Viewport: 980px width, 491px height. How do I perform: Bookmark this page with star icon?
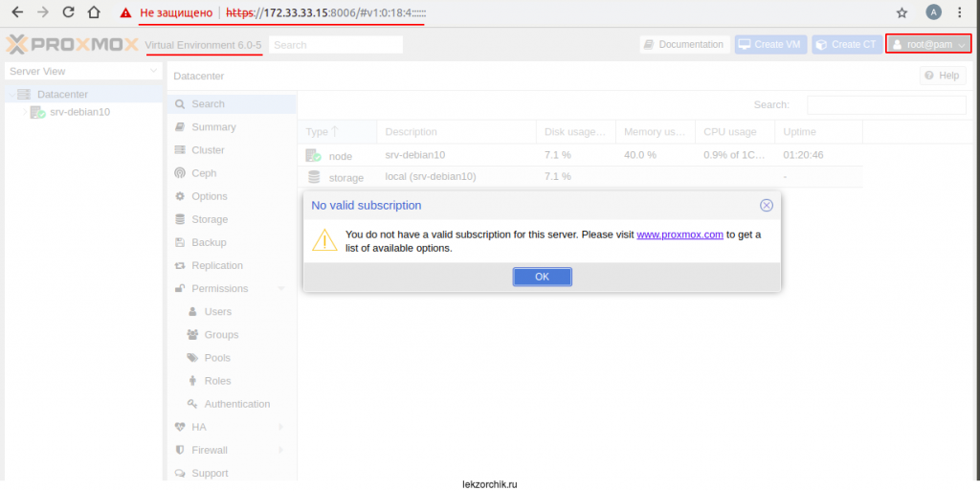[x=902, y=12]
